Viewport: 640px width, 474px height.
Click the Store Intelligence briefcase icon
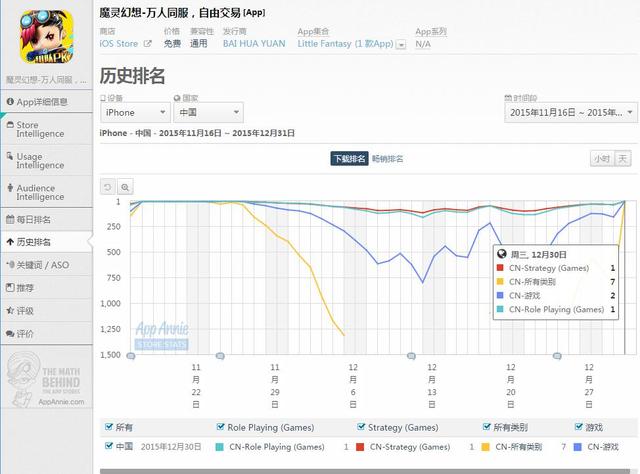(x=10, y=125)
